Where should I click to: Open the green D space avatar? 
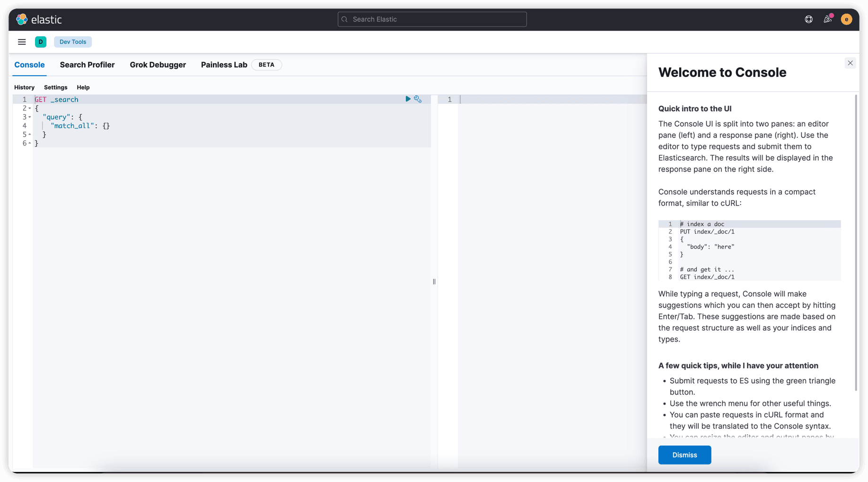tap(41, 42)
